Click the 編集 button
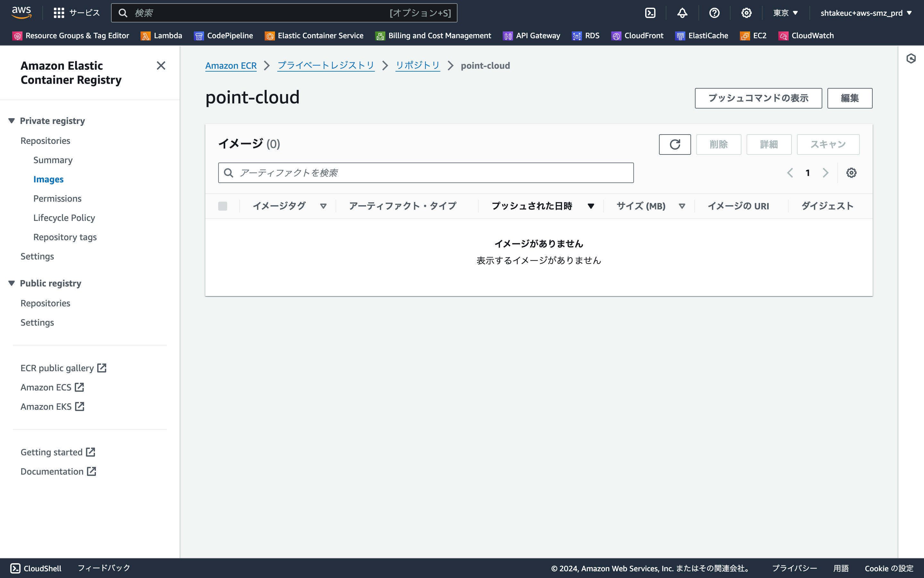Viewport: 924px width, 578px height. (850, 98)
